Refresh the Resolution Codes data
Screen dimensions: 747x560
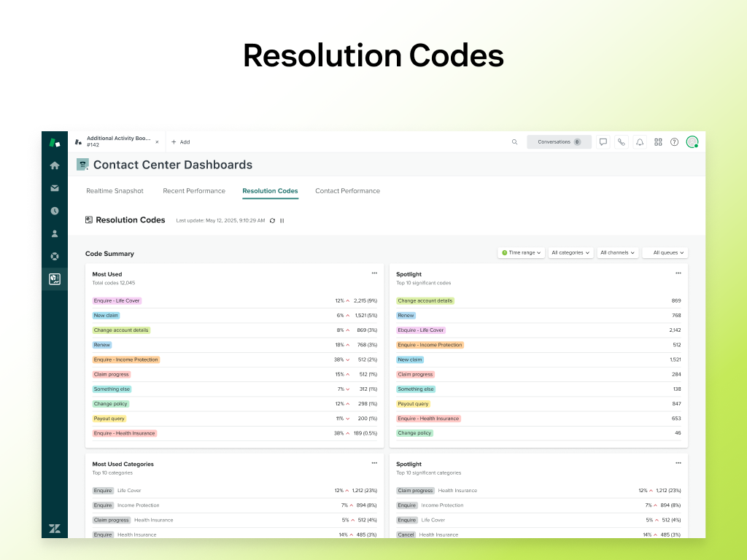point(273,220)
